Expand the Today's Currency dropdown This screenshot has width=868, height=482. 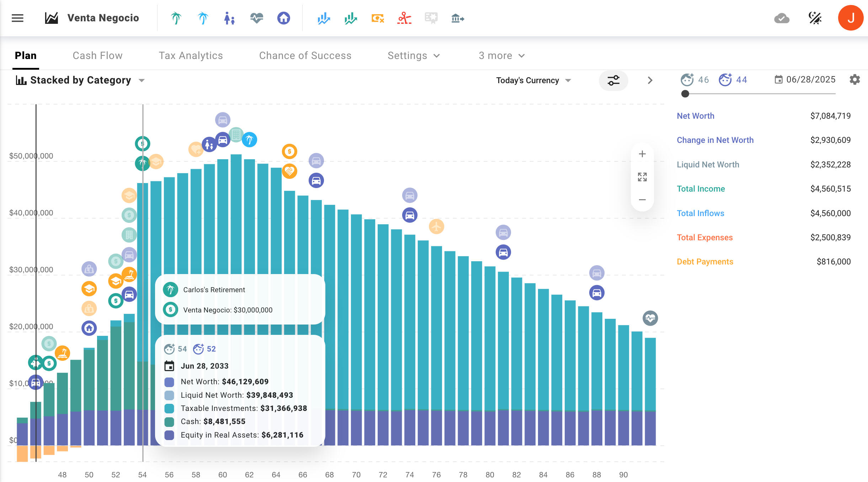click(x=533, y=80)
